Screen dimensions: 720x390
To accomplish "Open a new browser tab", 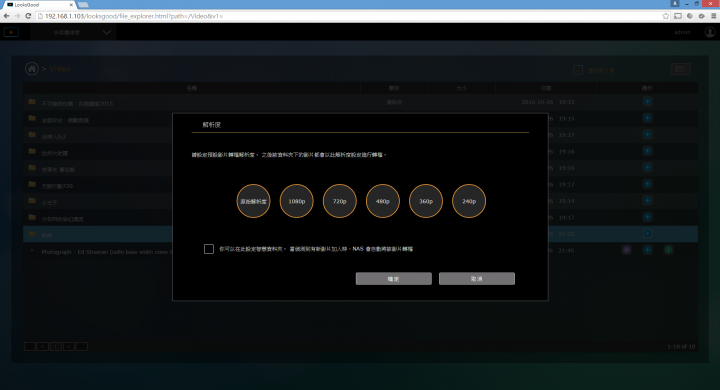I will pos(83,5).
